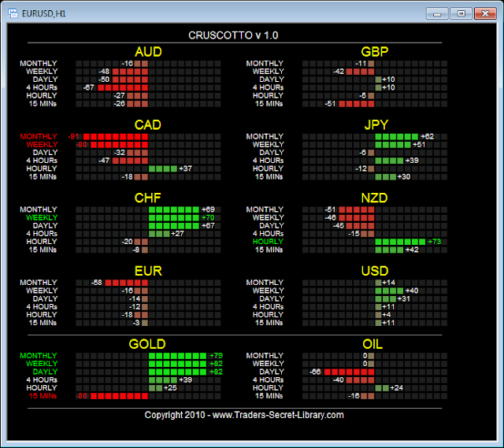Click the JPY weekly value +51
This screenshot has height=448, width=504.
tap(419, 144)
